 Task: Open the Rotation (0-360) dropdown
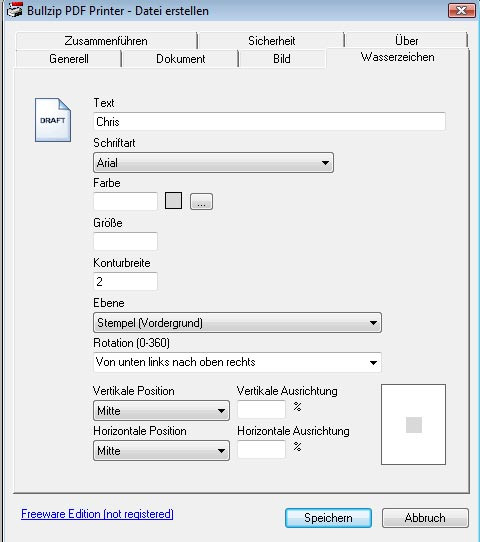(237, 362)
